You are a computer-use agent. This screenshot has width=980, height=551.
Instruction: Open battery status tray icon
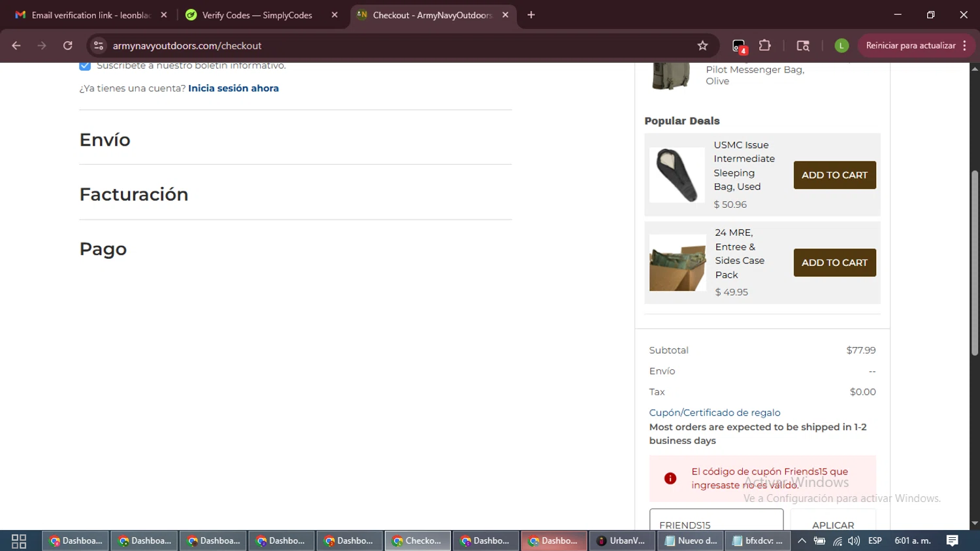(x=819, y=541)
